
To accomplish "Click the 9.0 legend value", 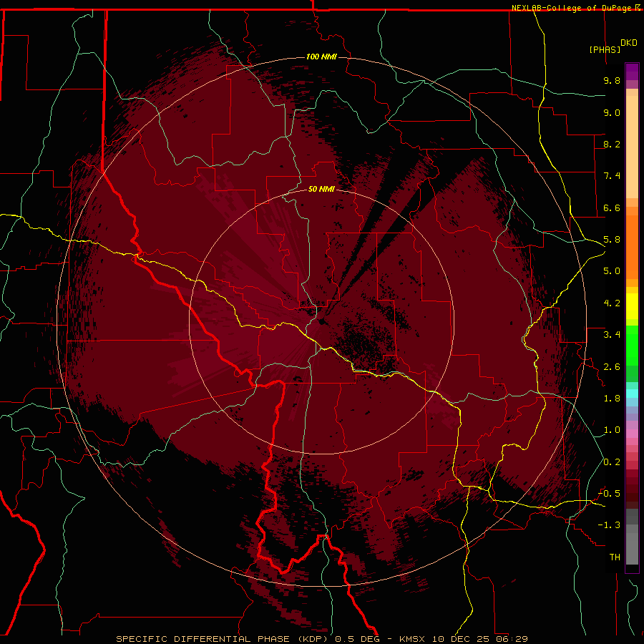I will click(x=612, y=112).
